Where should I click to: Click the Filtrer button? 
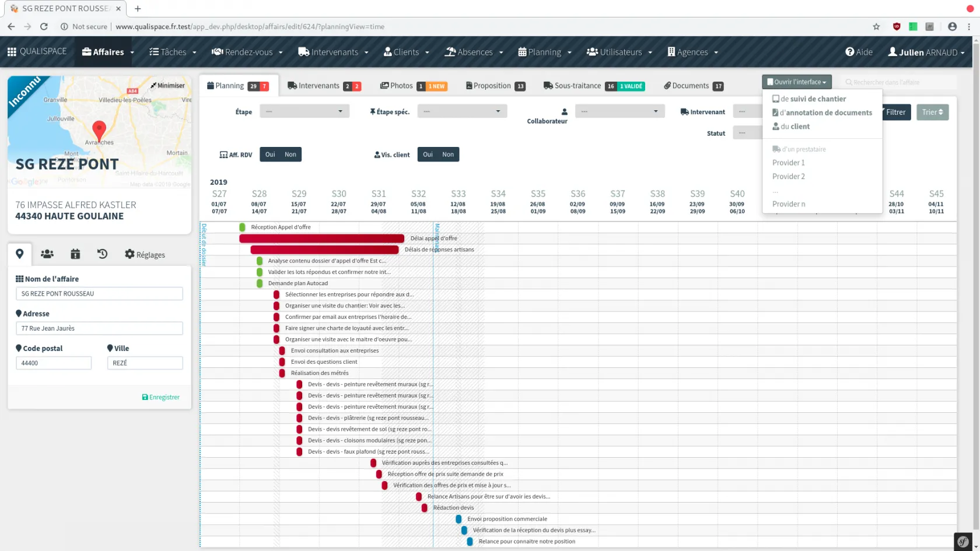pos(895,112)
